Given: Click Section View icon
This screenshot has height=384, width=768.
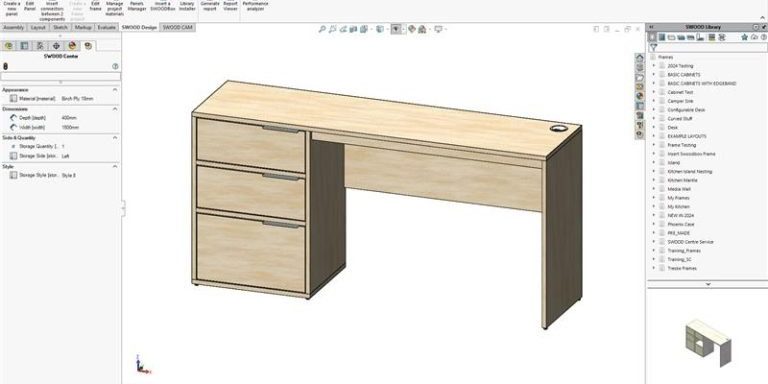Looking at the screenshot, I should 354,29.
